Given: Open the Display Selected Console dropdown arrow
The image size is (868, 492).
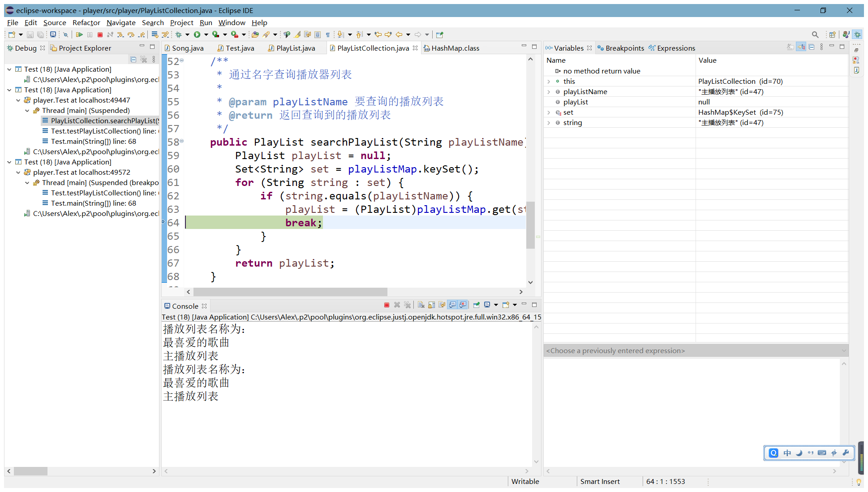Looking at the screenshot, I should pos(496,305).
